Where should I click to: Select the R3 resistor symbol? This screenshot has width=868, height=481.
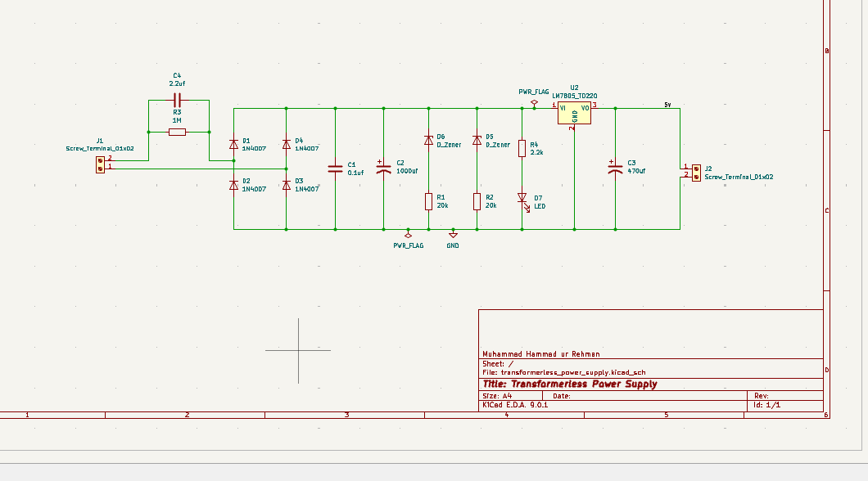(177, 133)
